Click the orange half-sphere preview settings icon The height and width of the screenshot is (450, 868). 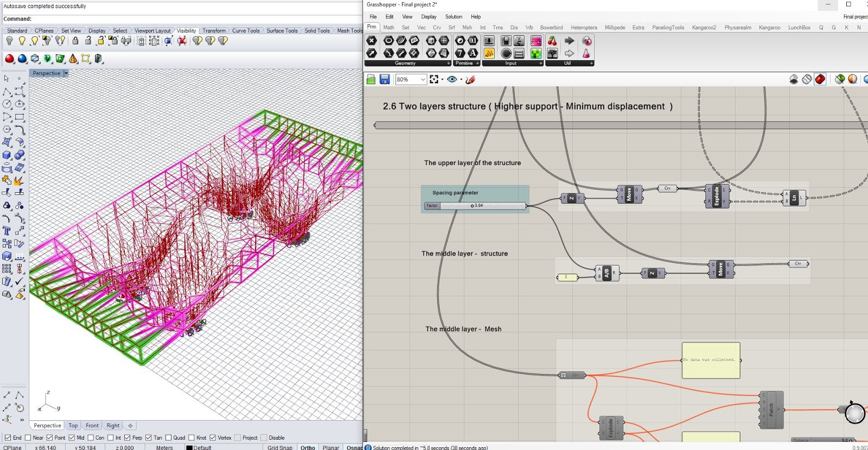pos(853,79)
